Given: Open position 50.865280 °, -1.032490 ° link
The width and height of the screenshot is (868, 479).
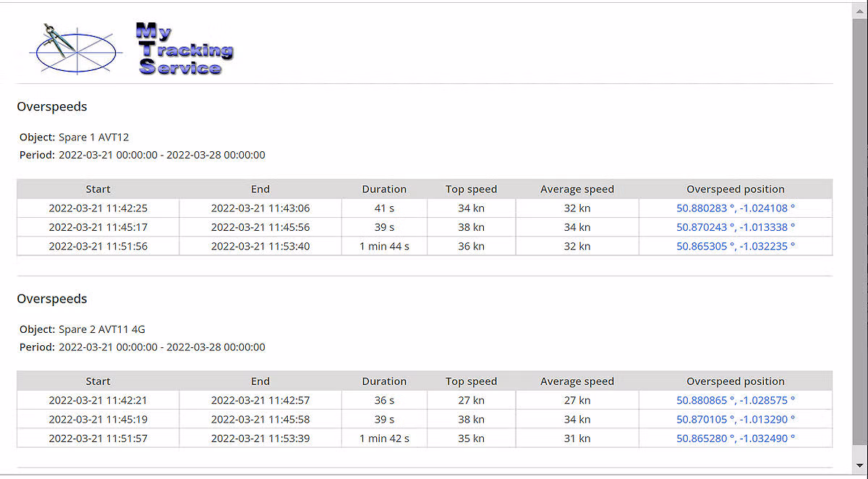Looking at the screenshot, I should (736, 438).
